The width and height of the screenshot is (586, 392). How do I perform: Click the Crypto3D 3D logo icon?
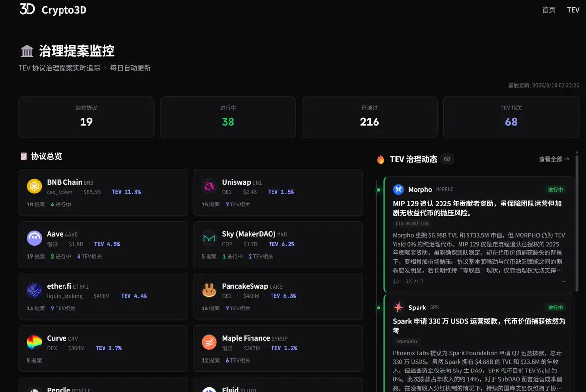tap(27, 9)
